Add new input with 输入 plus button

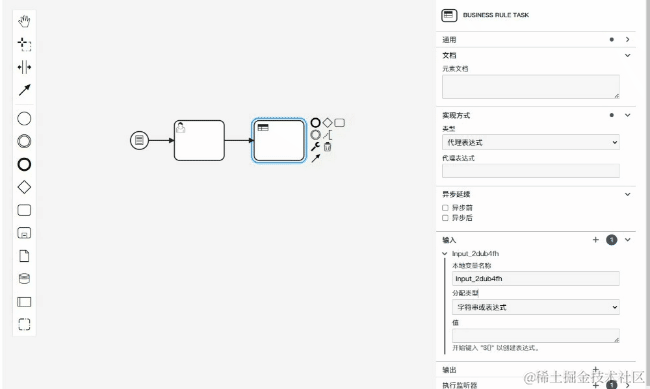(x=595, y=240)
